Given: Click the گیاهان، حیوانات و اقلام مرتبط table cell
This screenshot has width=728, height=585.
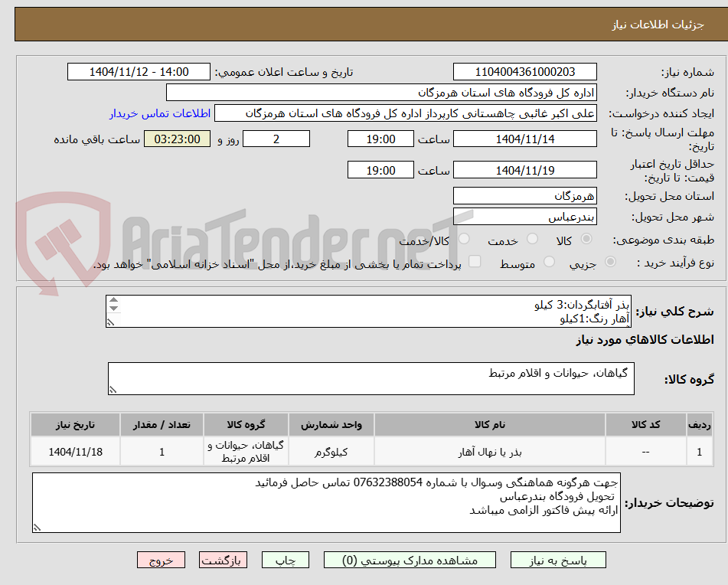Looking at the screenshot, I should tap(246, 452).
